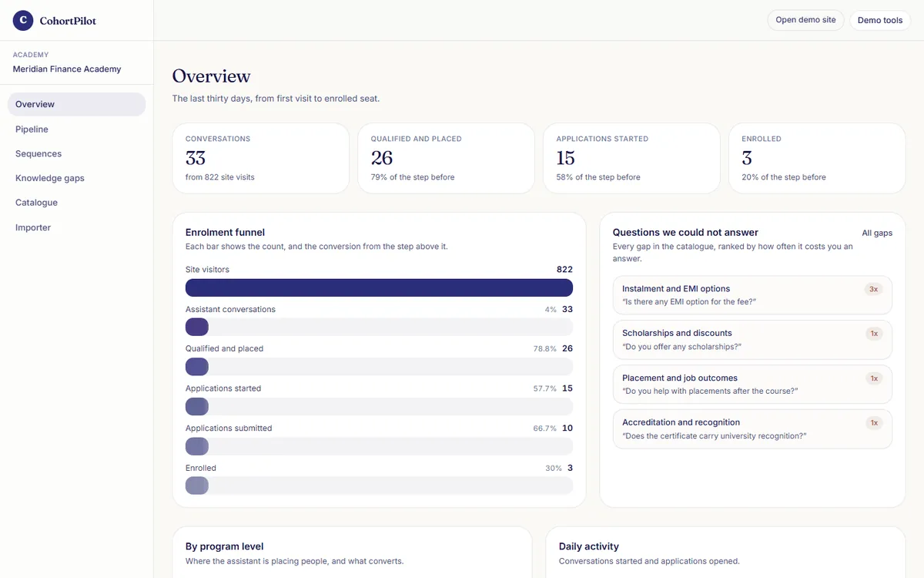Click the Assistant conversations funnel bar

[379, 327]
